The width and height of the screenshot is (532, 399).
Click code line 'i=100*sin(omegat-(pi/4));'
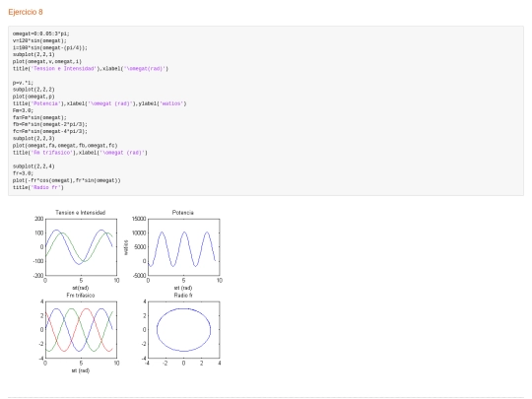[50, 48]
